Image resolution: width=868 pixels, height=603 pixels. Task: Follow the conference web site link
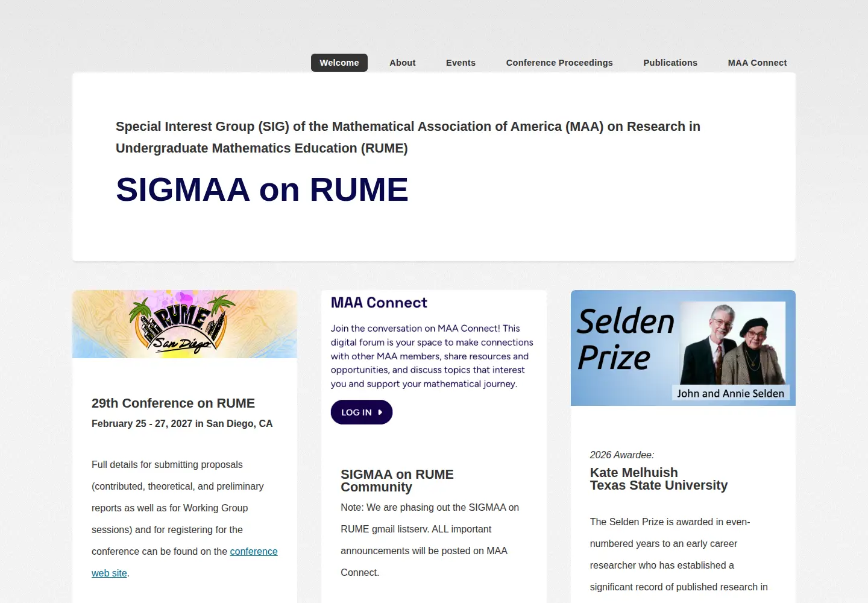click(x=254, y=551)
